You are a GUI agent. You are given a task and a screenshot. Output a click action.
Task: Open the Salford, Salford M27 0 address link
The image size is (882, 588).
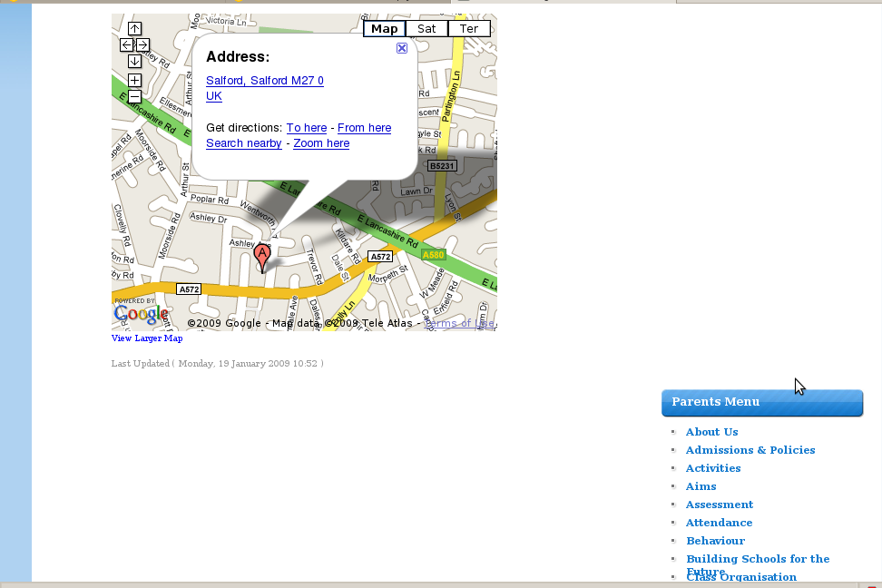point(265,81)
